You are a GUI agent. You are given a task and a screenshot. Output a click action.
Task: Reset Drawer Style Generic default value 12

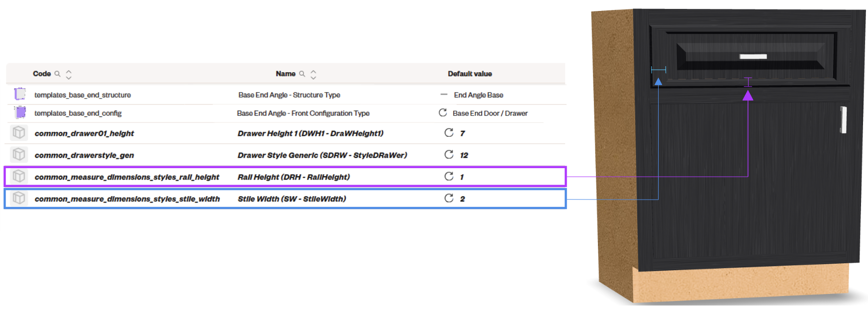(449, 154)
